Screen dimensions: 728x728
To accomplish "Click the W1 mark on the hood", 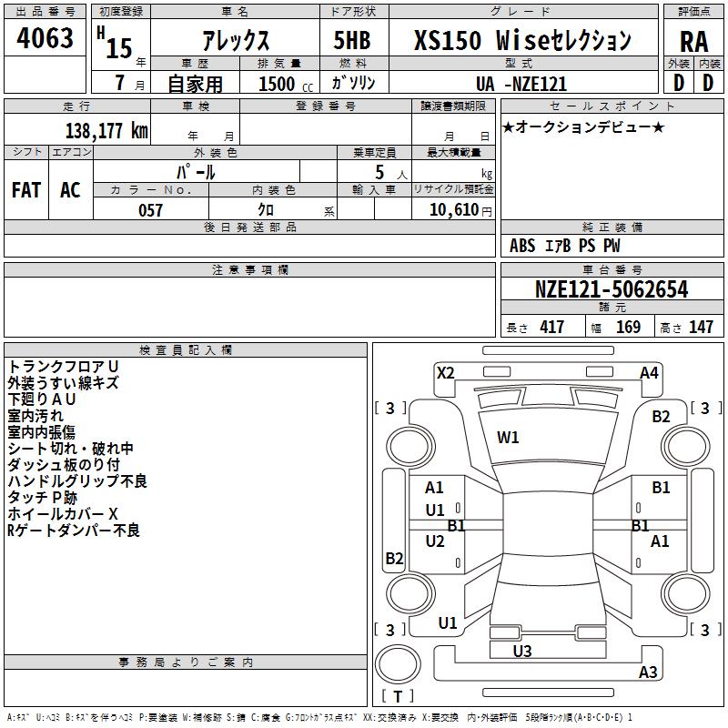I will [508, 438].
